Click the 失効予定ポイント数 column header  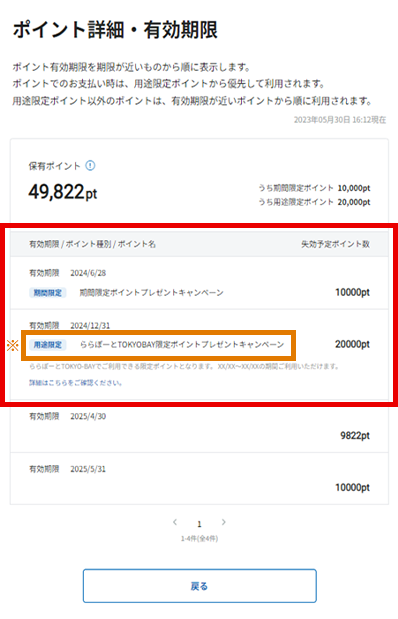click(x=335, y=244)
